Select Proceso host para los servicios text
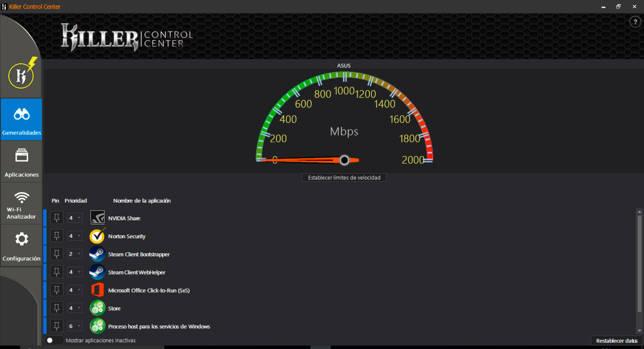 (x=159, y=326)
